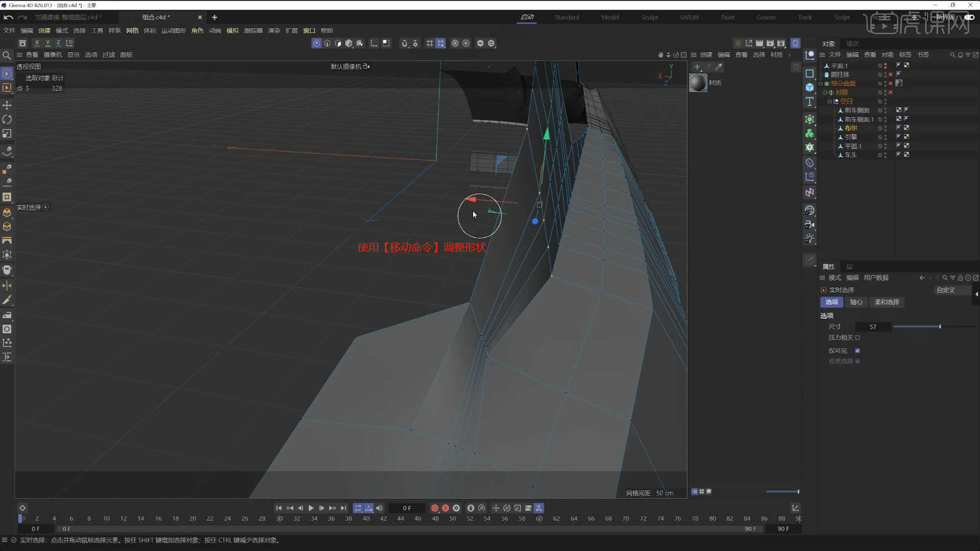
Task: Expand material manager menu overflow arrow
Action: click(790, 55)
